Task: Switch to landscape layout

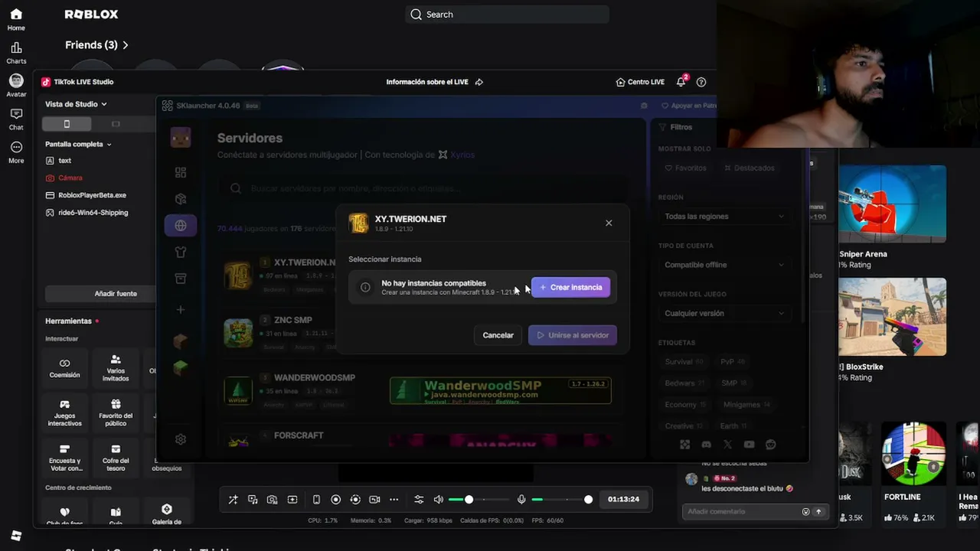Action: pos(116,124)
